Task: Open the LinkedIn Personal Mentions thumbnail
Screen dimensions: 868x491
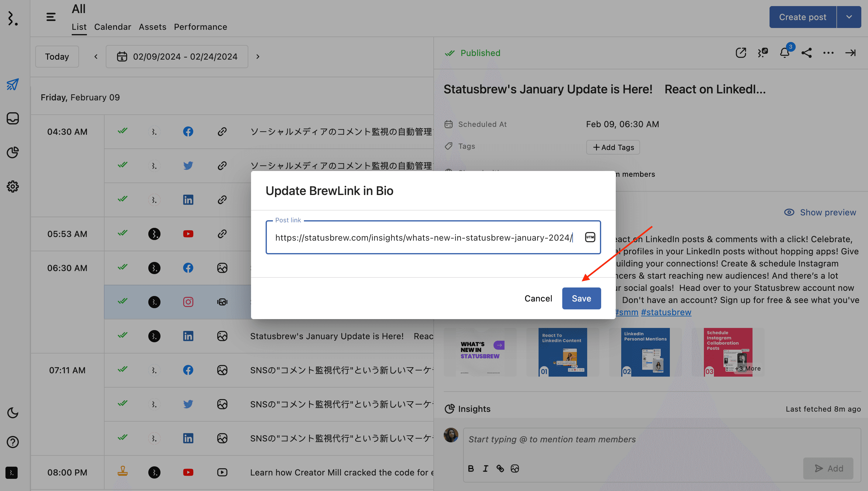Action: (x=645, y=352)
